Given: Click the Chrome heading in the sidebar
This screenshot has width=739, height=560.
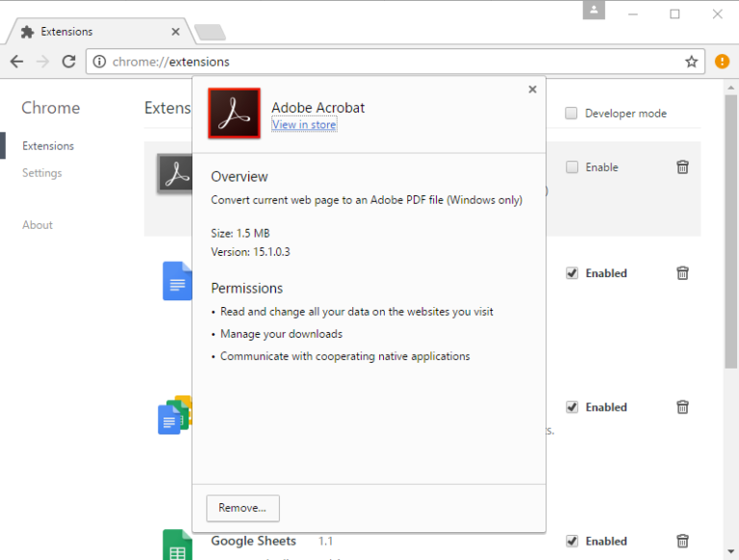Looking at the screenshot, I should [51, 108].
